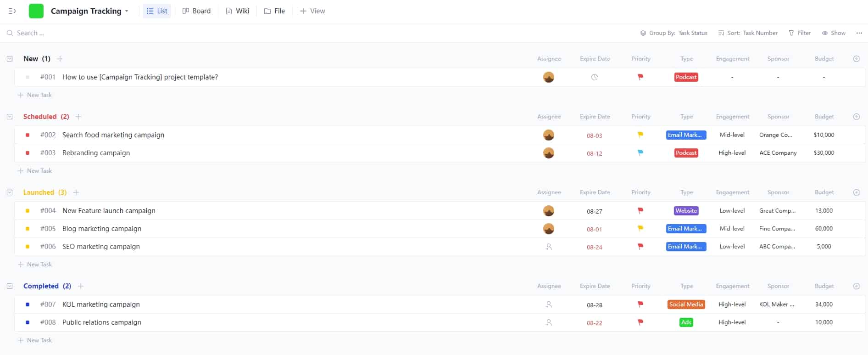
Task: Collapse the Completed group
Action: pyautogui.click(x=10, y=286)
